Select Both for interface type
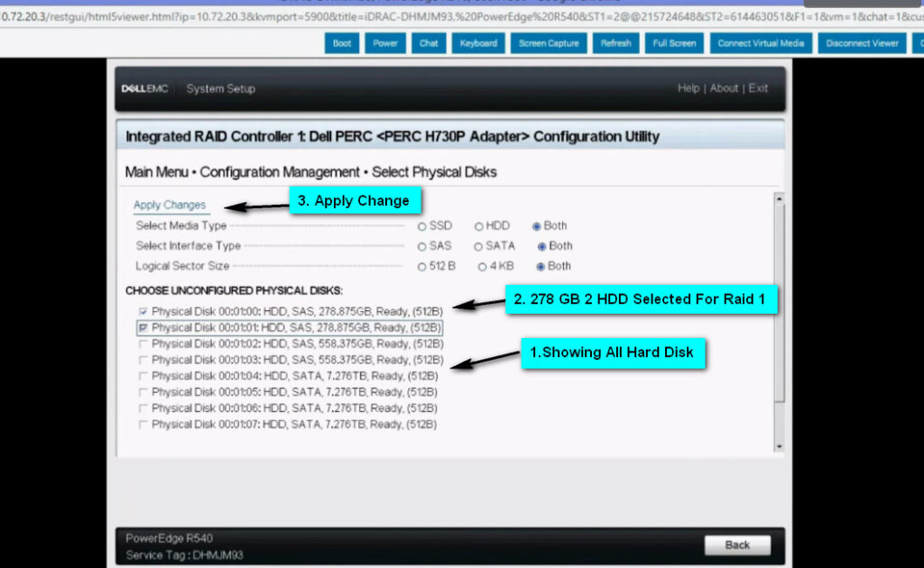 541,247
